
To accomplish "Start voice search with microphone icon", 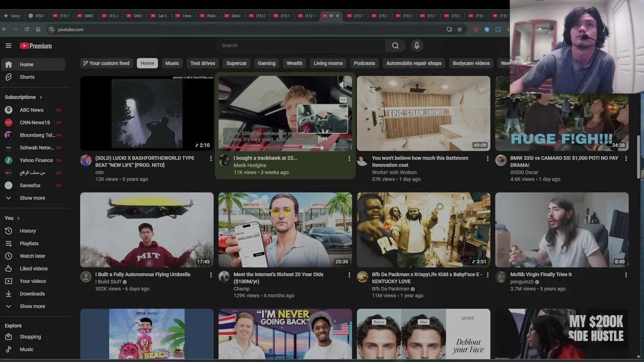I will [x=417, y=46].
